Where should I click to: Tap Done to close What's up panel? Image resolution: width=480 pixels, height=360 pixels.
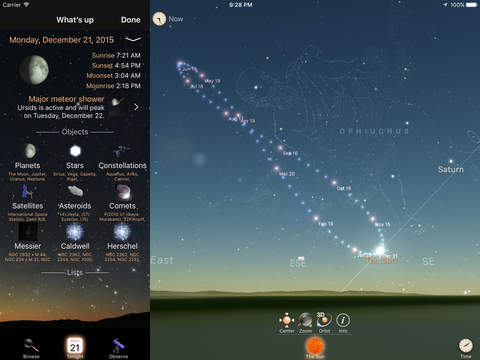pyautogui.click(x=131, y=20)
